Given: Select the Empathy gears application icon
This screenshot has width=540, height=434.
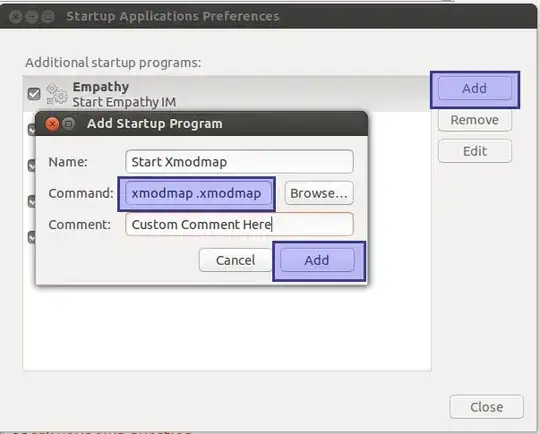Looking at the screenshot, I should [x=57, y=94].
